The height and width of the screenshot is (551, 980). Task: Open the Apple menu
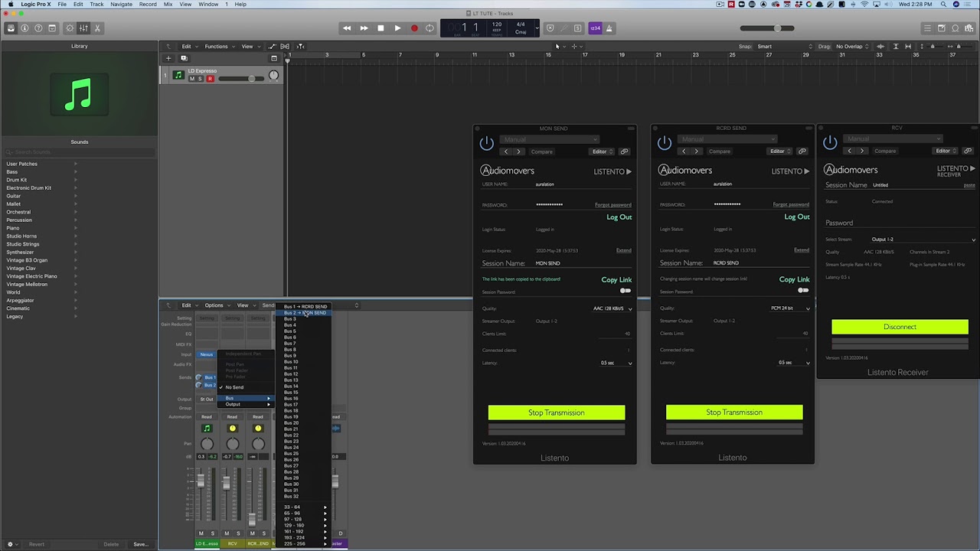11,4
